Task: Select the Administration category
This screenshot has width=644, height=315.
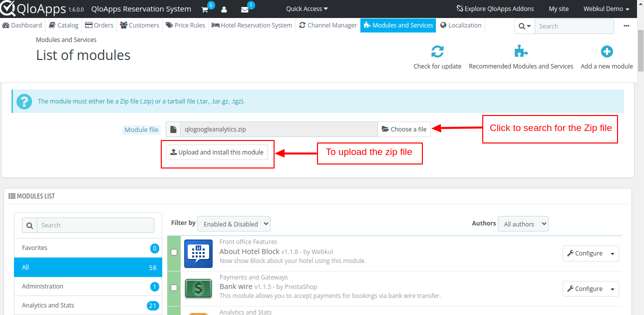Action: [88, 286]
